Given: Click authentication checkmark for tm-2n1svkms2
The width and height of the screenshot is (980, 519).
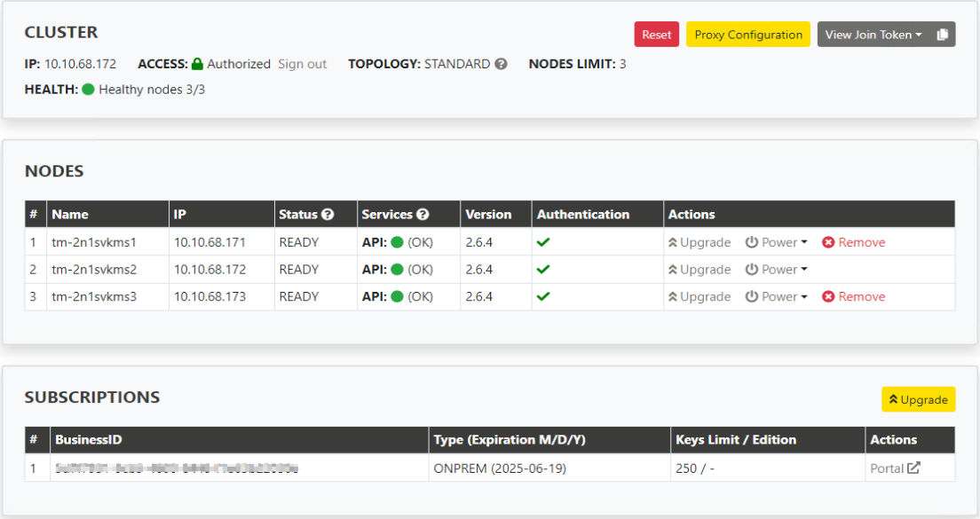Looking at the screenshot, I should click(x=543, y=269).
